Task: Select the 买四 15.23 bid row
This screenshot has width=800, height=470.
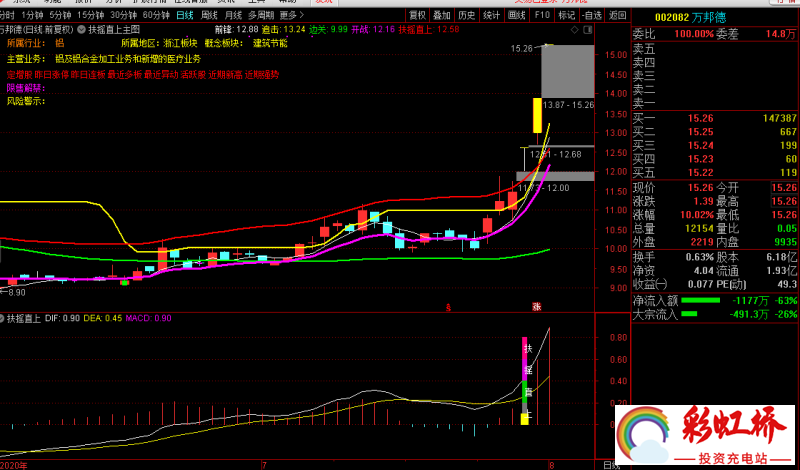Action: (x=715, y=159)
